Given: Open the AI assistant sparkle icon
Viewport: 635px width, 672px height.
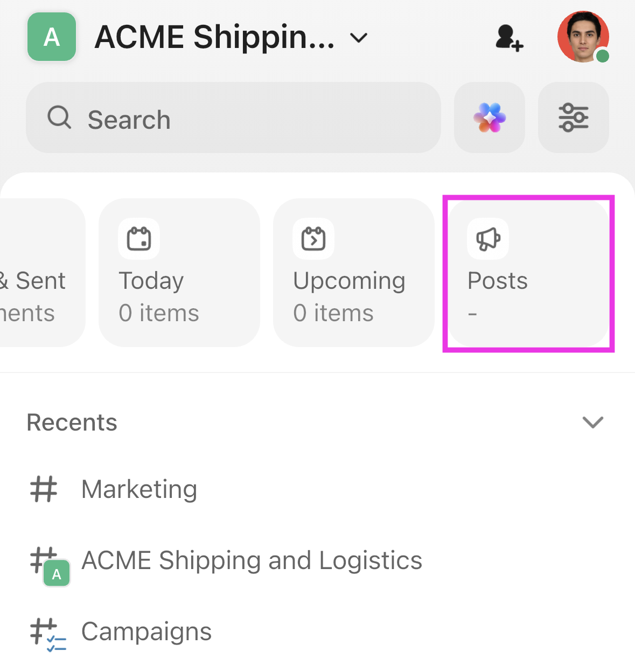Looking at the screenshot, I should click(489, 117).
